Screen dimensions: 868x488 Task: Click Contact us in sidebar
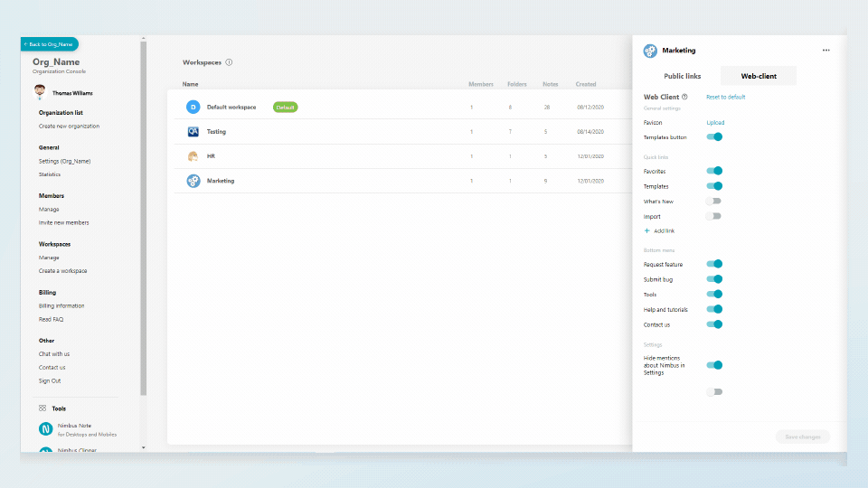(52, 368)
